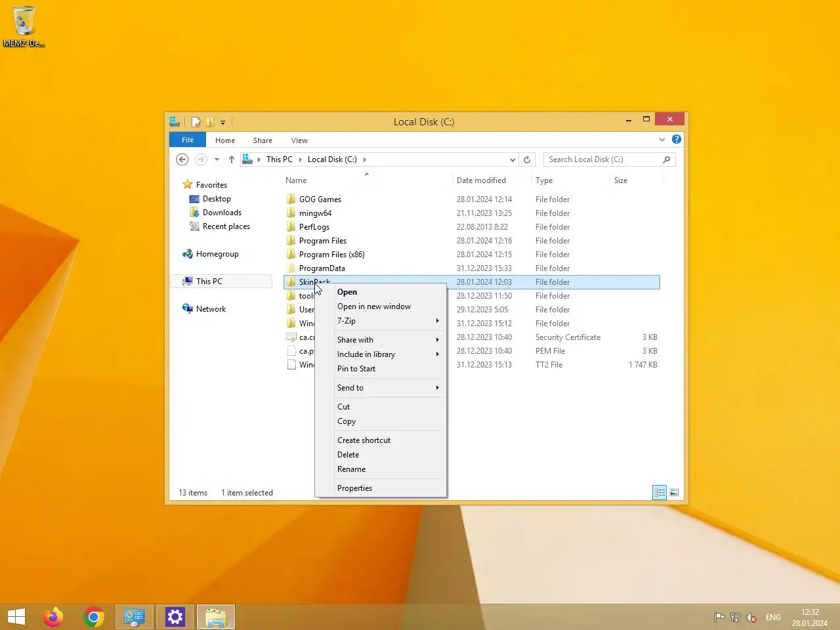Screen dimensions: 840x630
Task: Open Explorer Help icon
Action: point(676,139)
